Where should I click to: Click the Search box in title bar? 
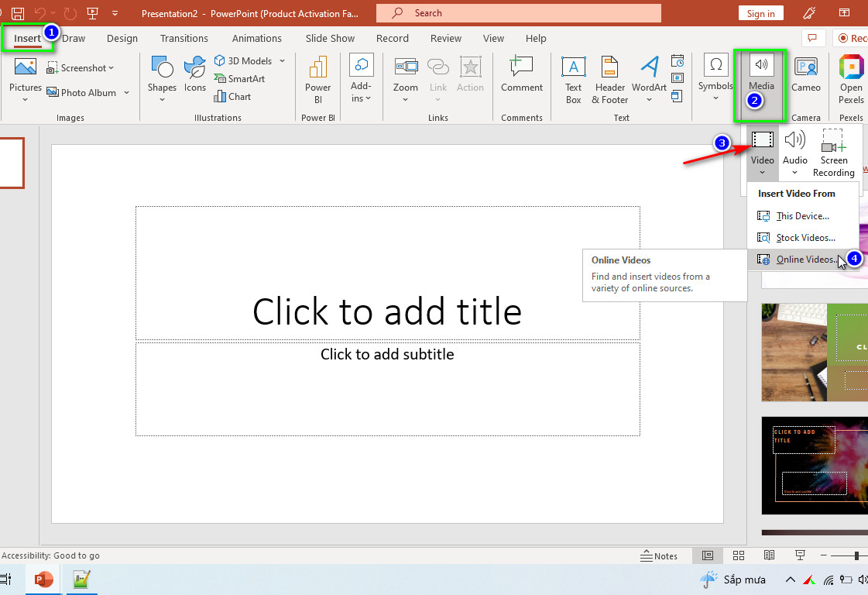tap(519, 13)
